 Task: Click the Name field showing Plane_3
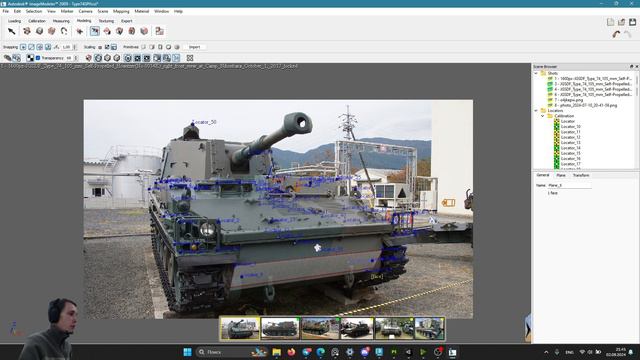coord(569,185)
